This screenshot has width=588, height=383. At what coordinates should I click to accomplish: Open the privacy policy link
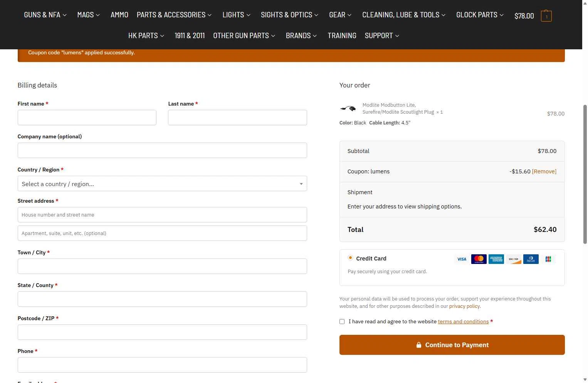coord(464,306)
